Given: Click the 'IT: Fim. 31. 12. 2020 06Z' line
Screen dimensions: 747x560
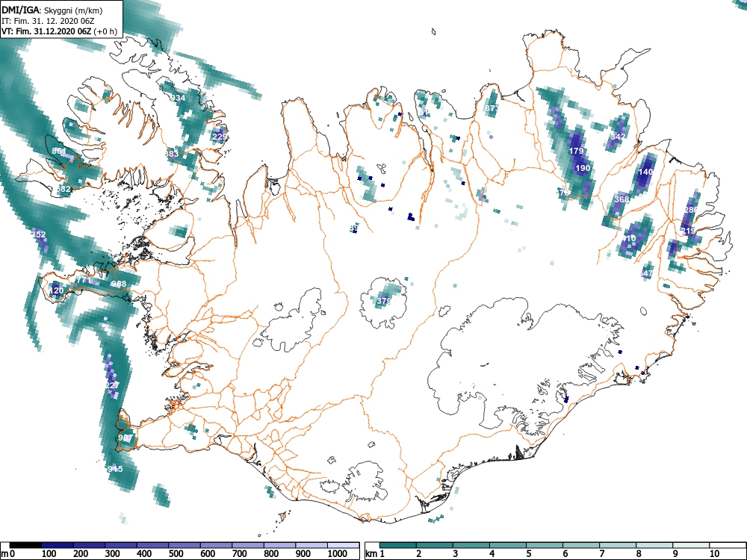Looking at the screenshot, I should (x=46, y=21).
